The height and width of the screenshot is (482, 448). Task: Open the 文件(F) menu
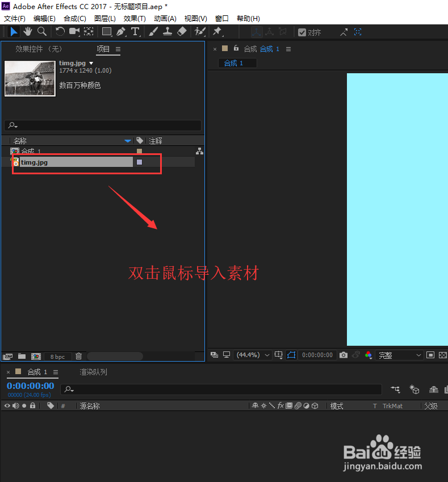pyautogui.click(x=14, y=19)
